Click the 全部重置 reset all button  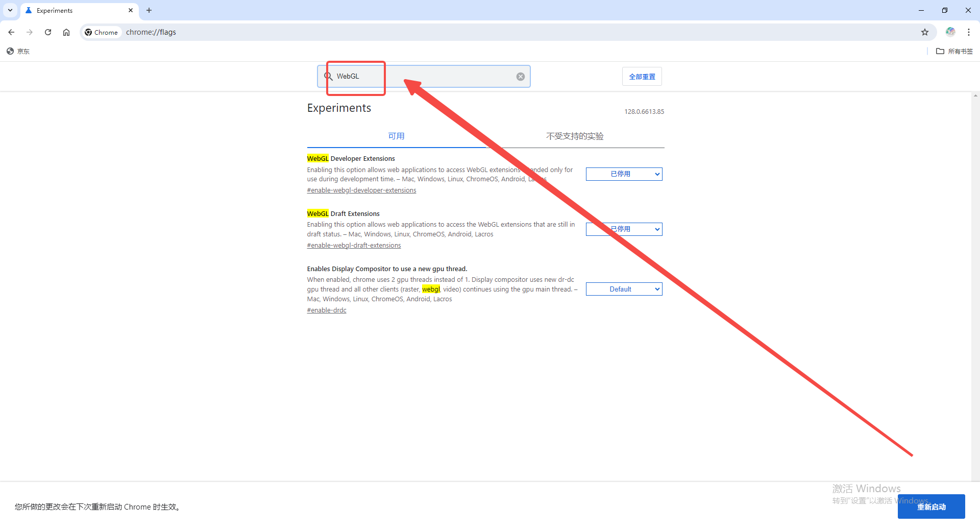(x=642, y=77)
